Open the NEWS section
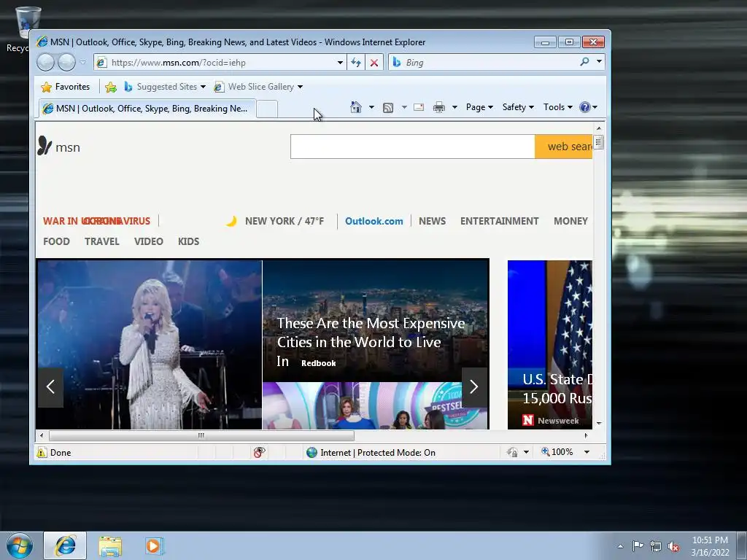The width and height of the screenshot is (747, 560). coord(432,221)
